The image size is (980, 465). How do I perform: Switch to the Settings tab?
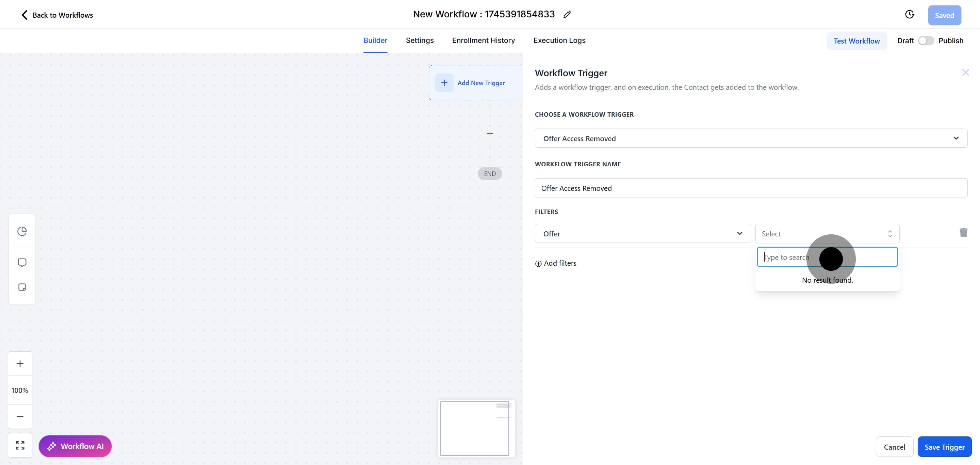click(419, 40)
